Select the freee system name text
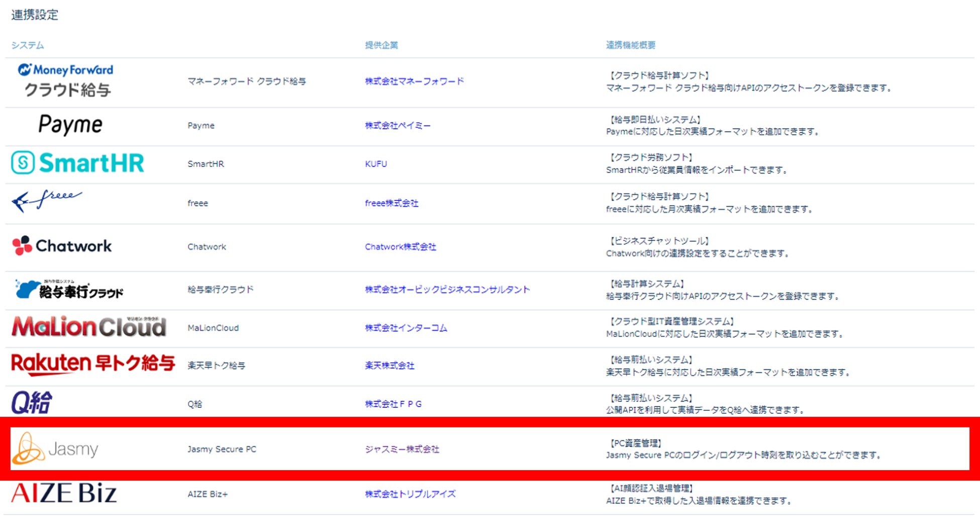The image size is (980, 527). tap(198, 203)
